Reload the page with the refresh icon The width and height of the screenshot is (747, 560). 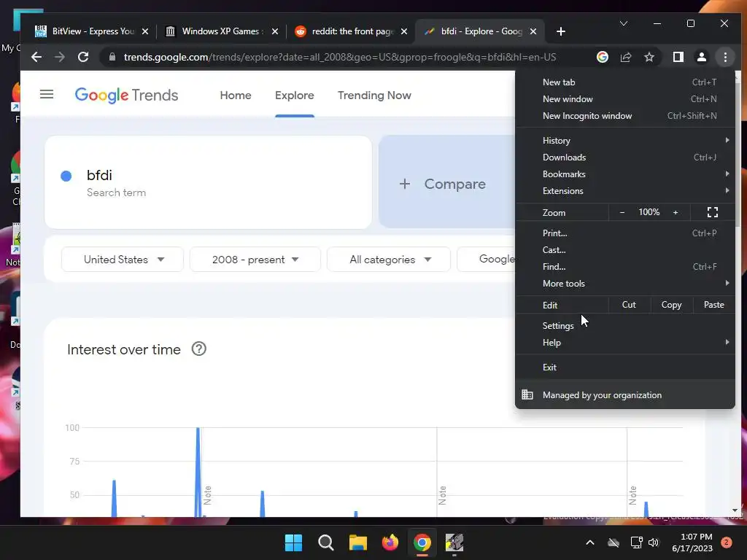[x=83, y=57]
